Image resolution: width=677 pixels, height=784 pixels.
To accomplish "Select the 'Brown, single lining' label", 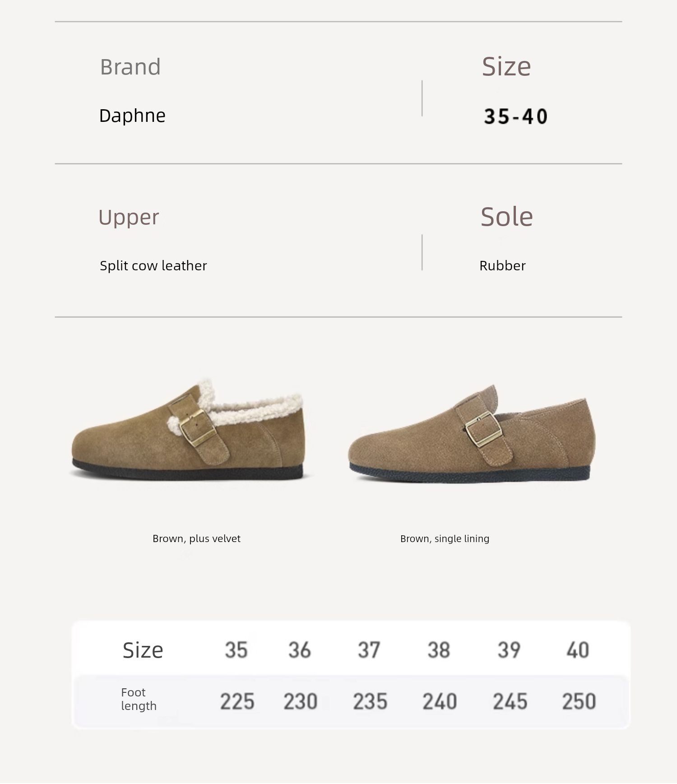I will 445,538.
